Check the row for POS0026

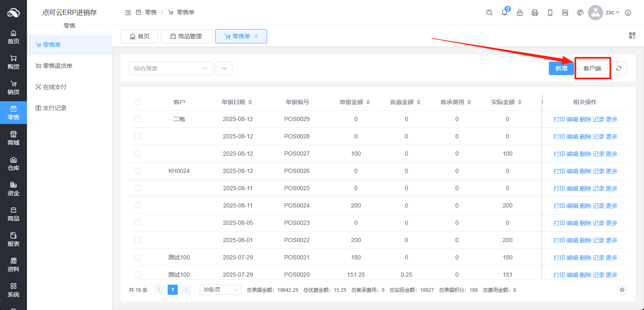pyautogui.click(x=138, y=171)
